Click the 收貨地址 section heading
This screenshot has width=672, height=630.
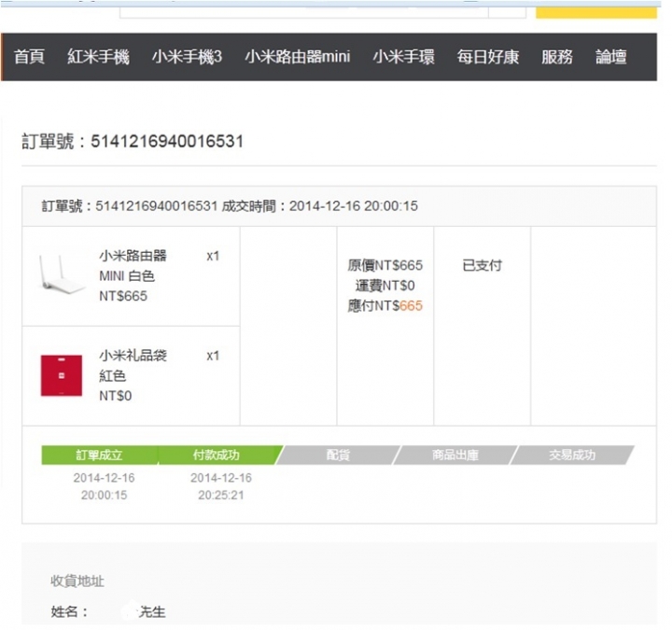tap(77, 581)
